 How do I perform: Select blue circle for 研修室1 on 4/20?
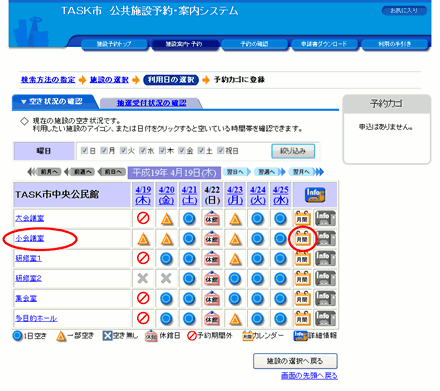click(166, 258)
